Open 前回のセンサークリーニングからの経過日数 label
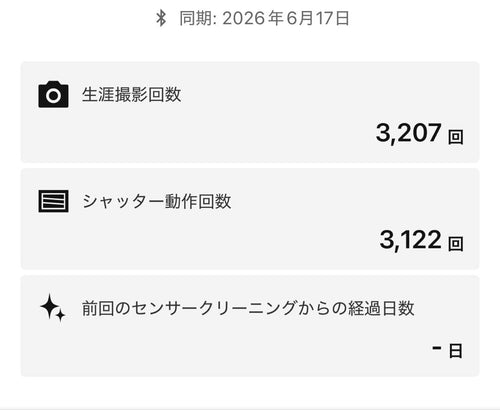500x410 pixels. (x=248, y=308)
